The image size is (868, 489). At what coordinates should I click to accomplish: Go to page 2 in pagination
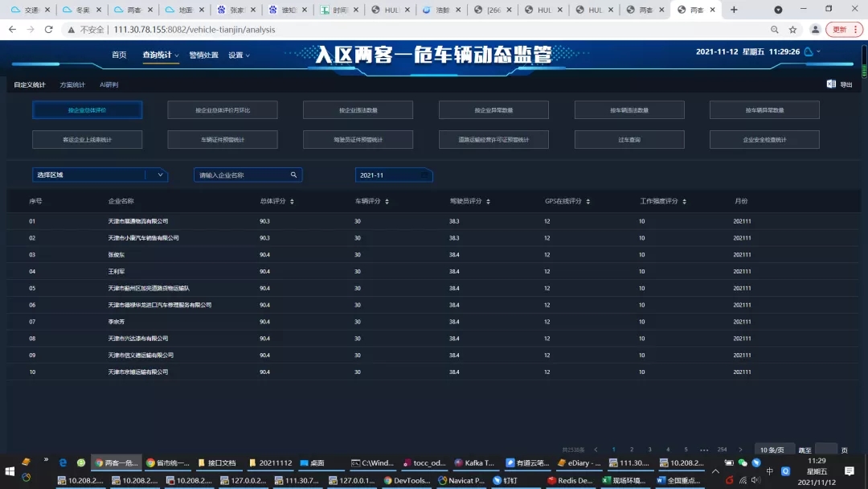pos(632,450)
